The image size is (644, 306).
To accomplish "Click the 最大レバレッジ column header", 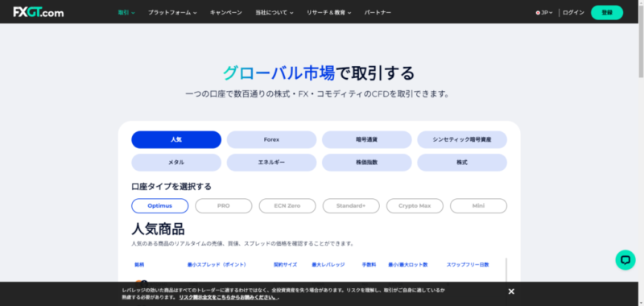I will point(328,264).
